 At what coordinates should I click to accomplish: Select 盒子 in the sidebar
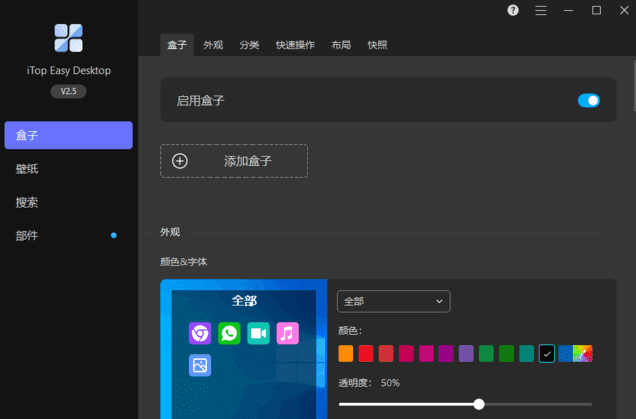68,135
